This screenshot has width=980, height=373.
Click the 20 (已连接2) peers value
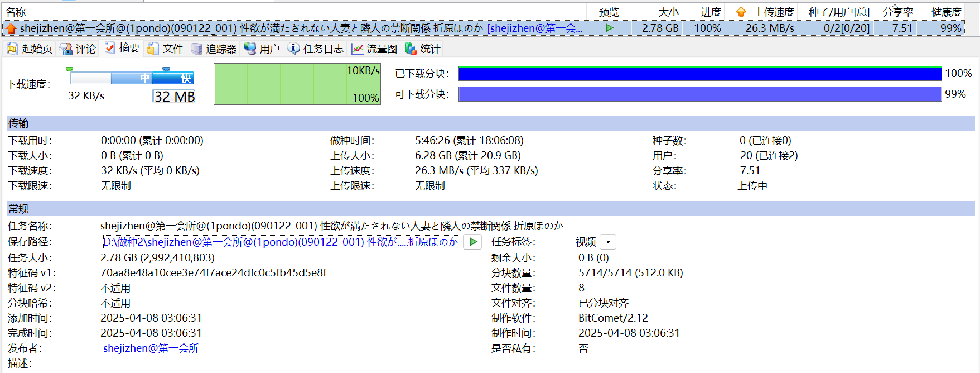pos(769,155)
